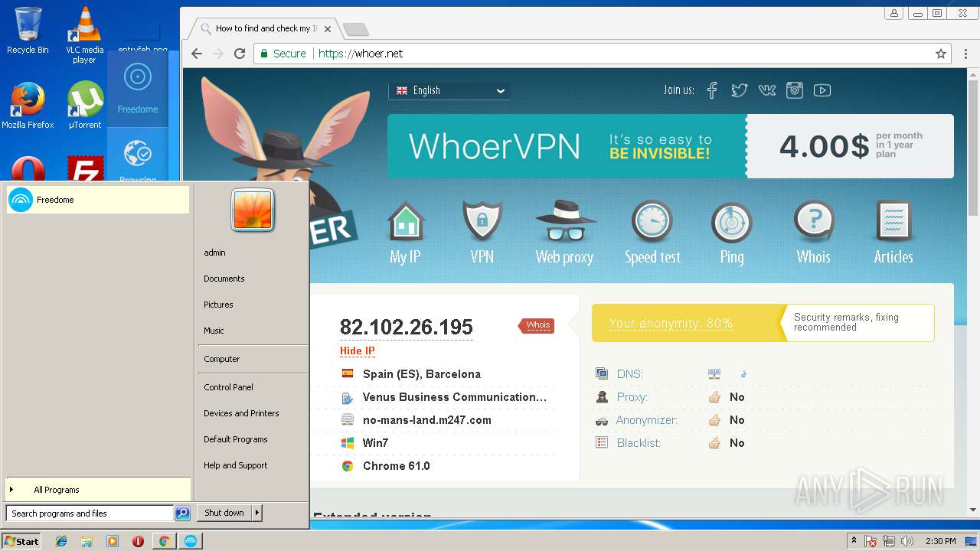Image resolution: width=980 pixels, height=551 pixels.
Task: Open the My IP house icon
Action: click(x=405, y=222)
